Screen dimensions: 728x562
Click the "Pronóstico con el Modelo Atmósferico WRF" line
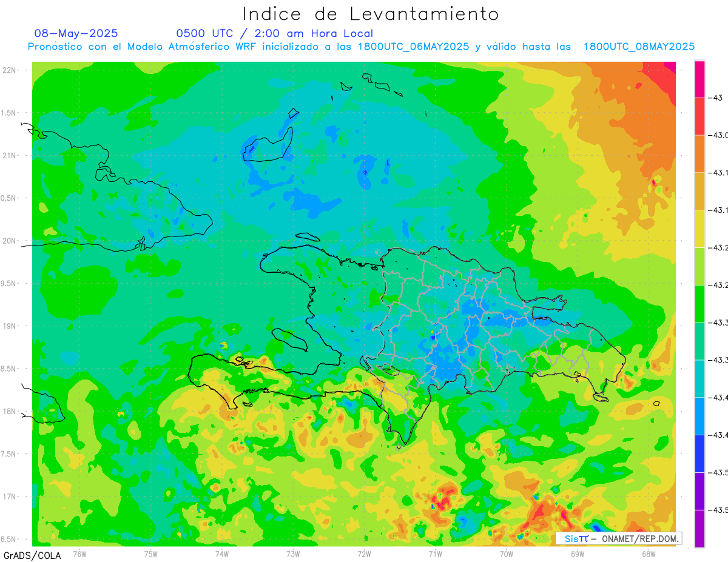[360, 47]
